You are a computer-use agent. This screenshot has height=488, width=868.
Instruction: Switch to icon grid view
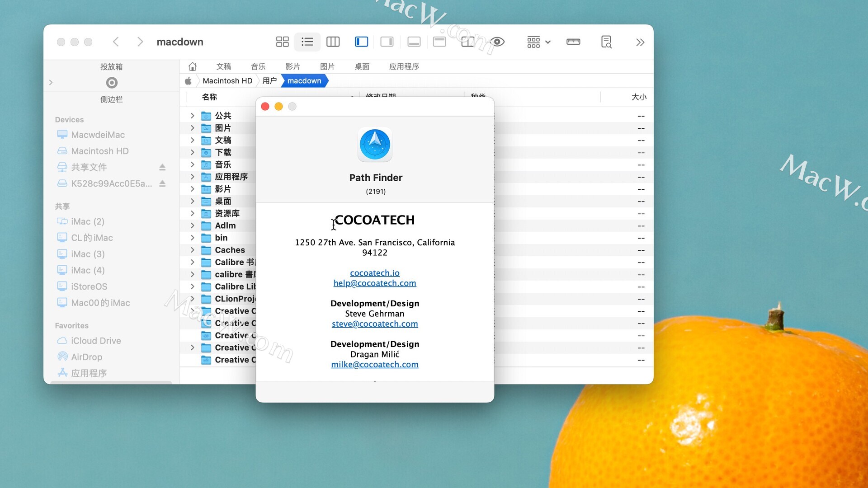(282, 42)
